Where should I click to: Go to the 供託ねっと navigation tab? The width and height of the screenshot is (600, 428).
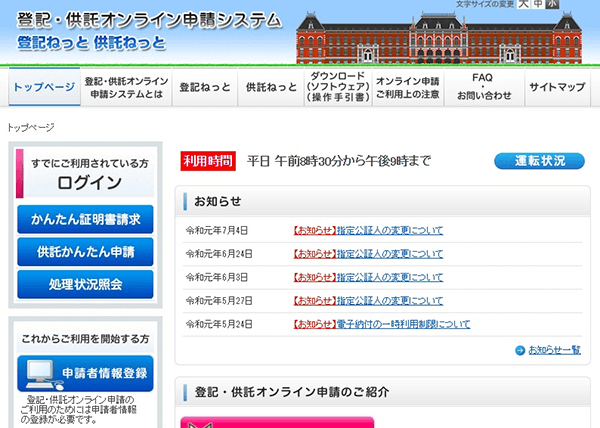click(x=270, y=87)
